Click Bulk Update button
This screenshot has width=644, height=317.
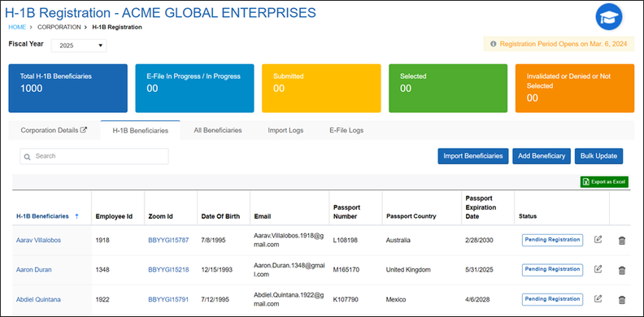pyautogui.click(x=598, y=156)
